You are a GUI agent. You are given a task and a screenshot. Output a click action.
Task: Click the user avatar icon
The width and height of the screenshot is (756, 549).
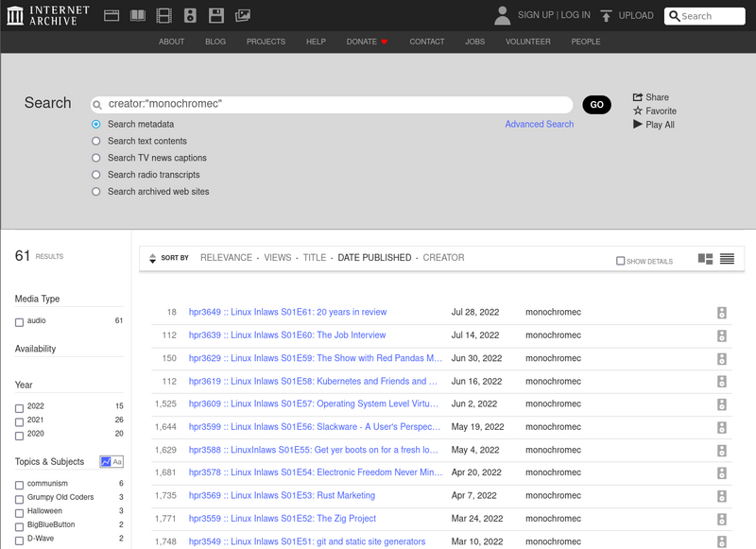[503, 15]
